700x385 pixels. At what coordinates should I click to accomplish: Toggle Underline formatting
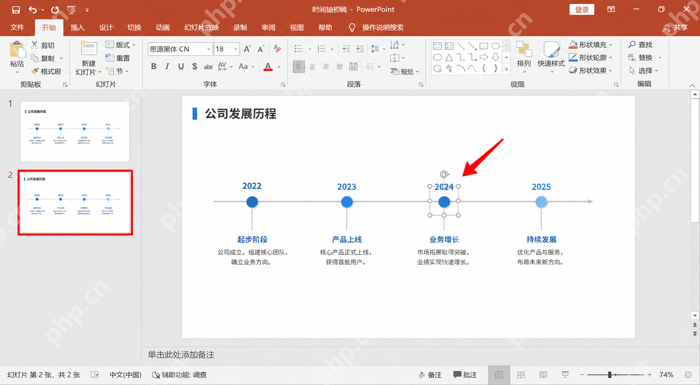coord(181,67)
